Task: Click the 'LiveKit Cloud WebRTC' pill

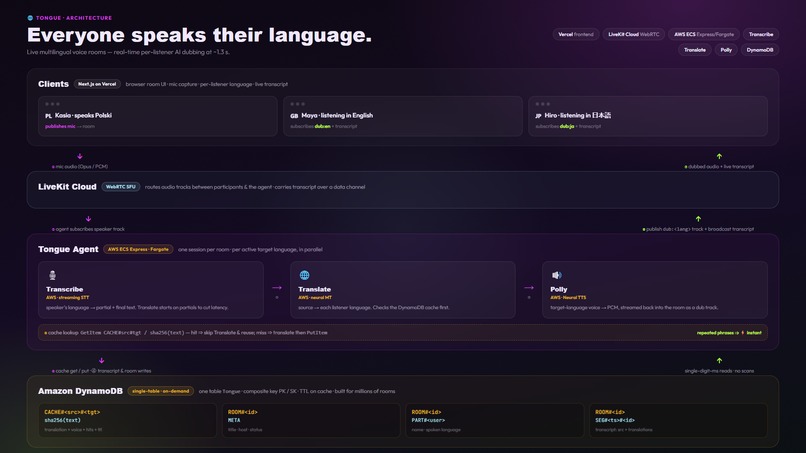Action: pyautogui.click(x=633, y=34)
